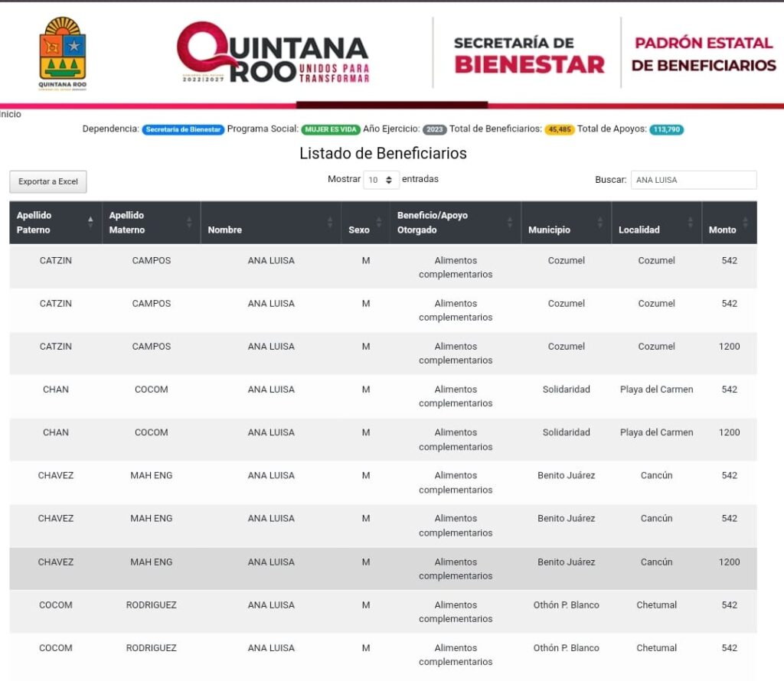Focus the Buscar search field
Image resolution: width=784 pixels, height=681 pixels.
(x=693, y=180)
